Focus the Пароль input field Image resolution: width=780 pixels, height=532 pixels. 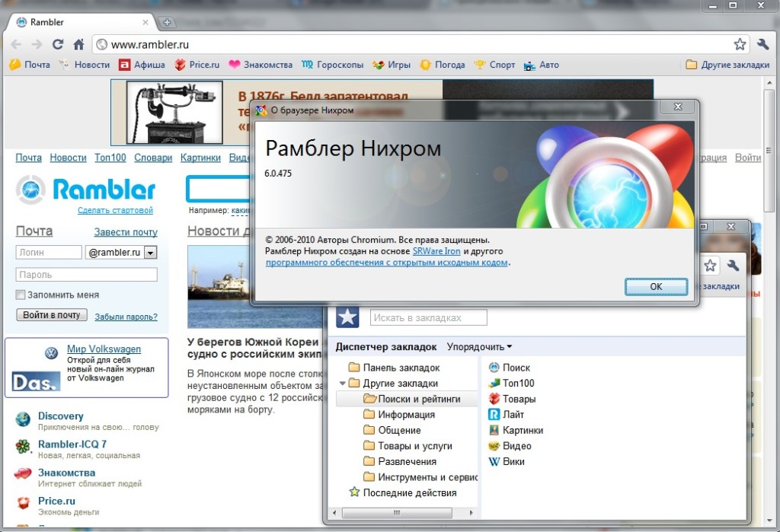pos(87,275)
